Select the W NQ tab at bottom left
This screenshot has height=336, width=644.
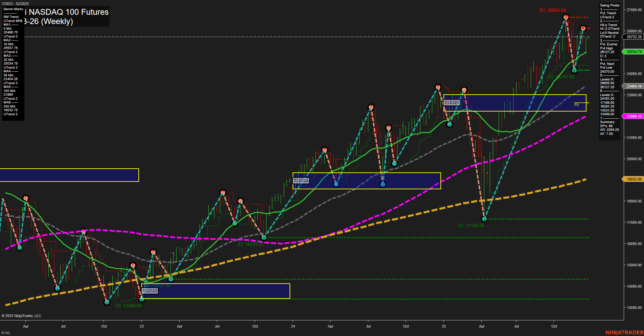tap(6, 332)
